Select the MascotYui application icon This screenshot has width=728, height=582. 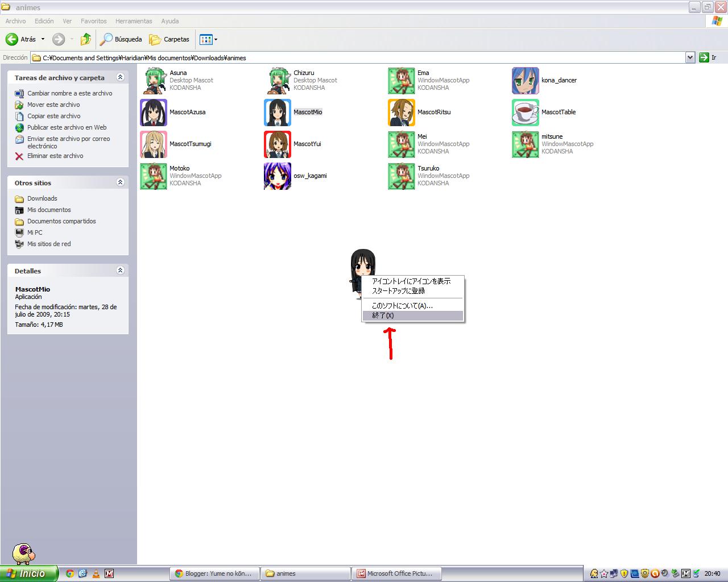[278, 144]
